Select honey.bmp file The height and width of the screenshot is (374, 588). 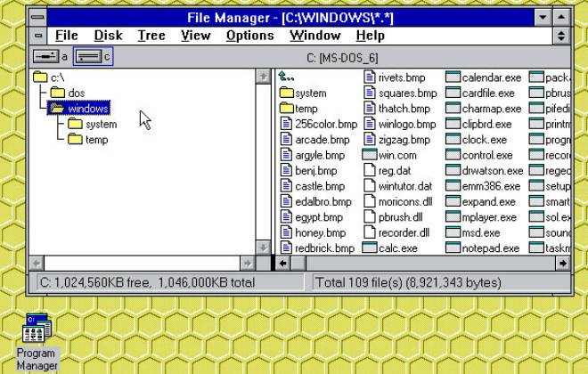click(313, 232)
